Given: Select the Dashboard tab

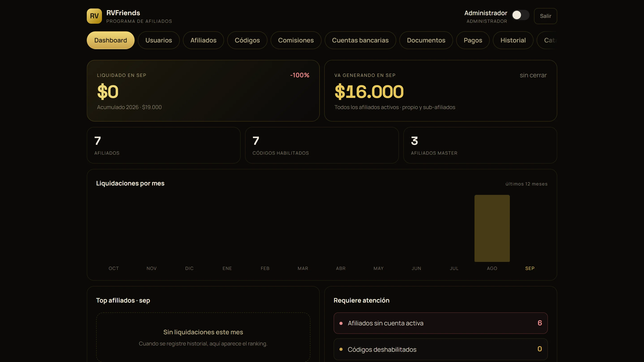Looking at the screenshot, I should (x=110, y=40).
